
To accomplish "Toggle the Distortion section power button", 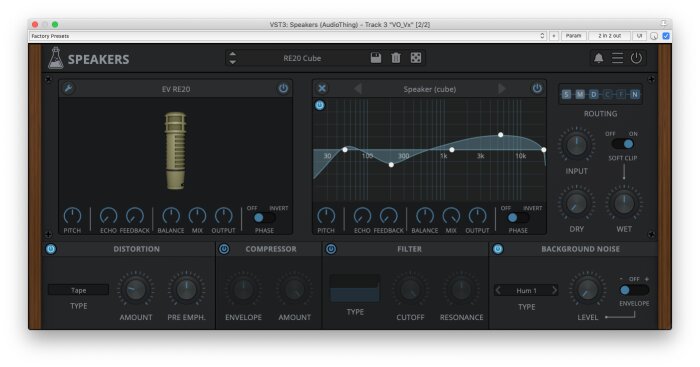I will 51,249.
